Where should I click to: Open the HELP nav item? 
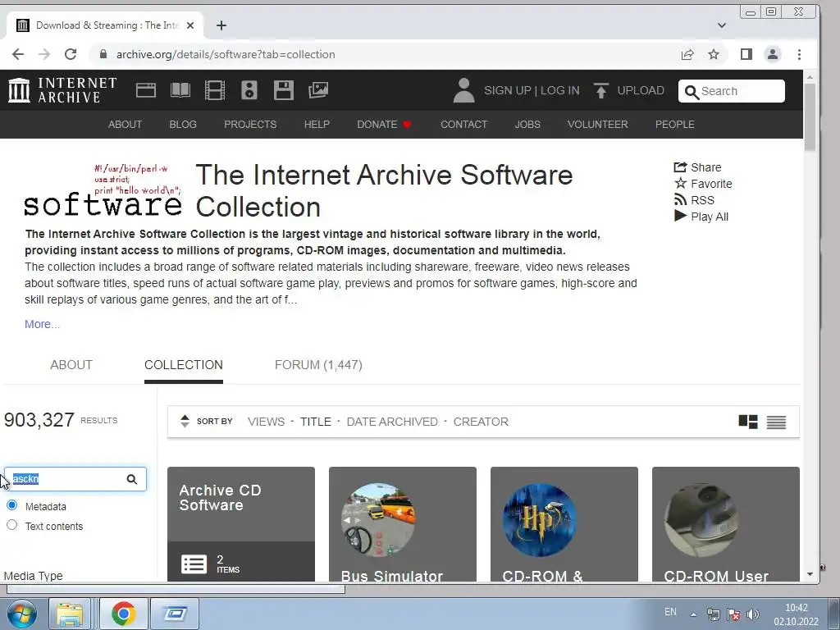(317, 125)
